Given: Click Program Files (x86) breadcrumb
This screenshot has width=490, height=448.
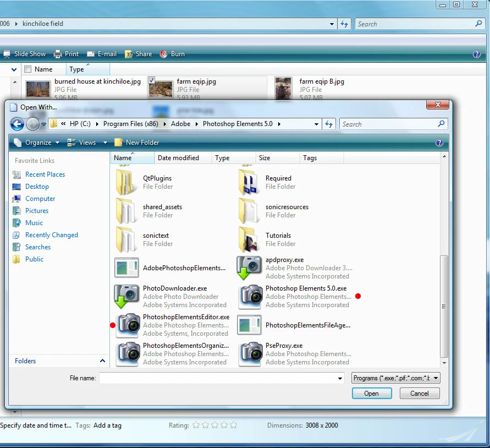Looking at the screenshot, I should click(x=131, y=124).
